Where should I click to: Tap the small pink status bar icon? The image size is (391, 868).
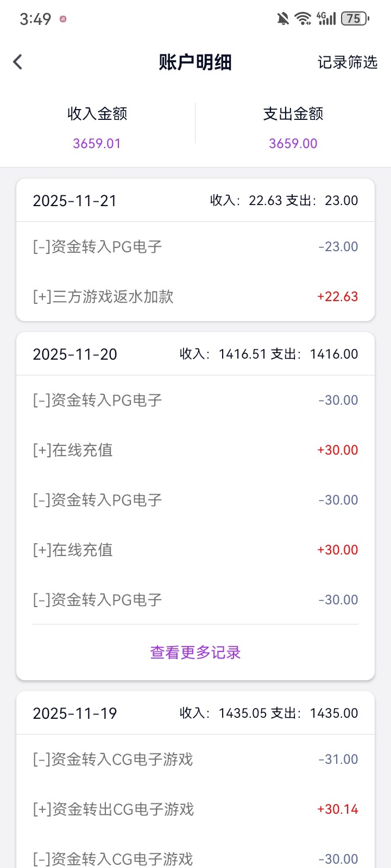pos(63,19)
